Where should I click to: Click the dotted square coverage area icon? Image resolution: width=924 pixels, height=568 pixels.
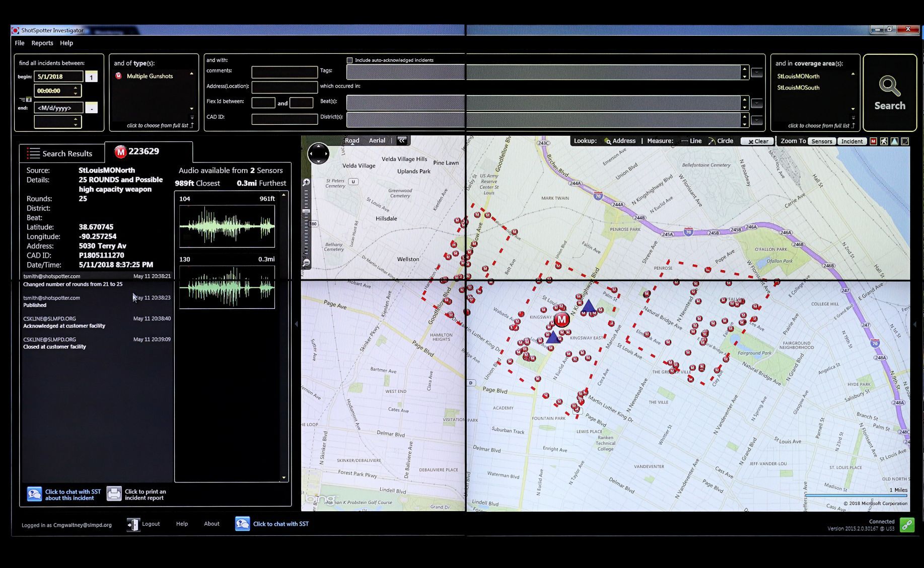coord(905,141)
